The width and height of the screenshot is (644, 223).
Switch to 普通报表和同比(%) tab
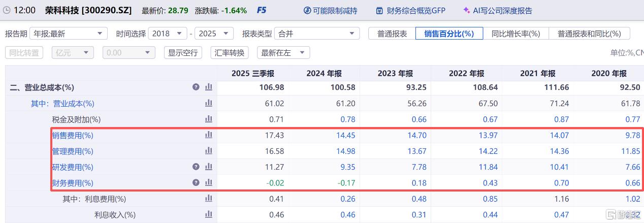point(590,34)
